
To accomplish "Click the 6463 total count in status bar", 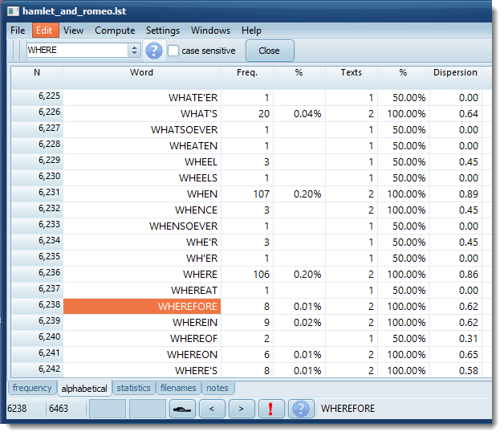I will (59, 409).
